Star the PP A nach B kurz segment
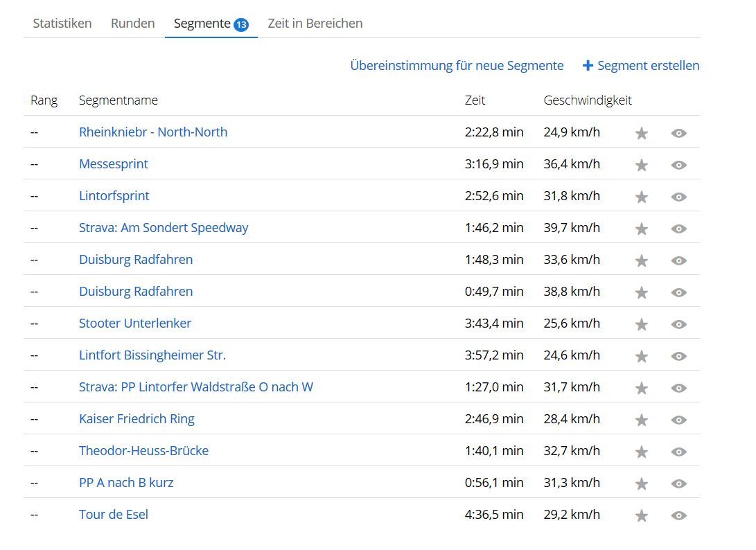 pos(642,484)
